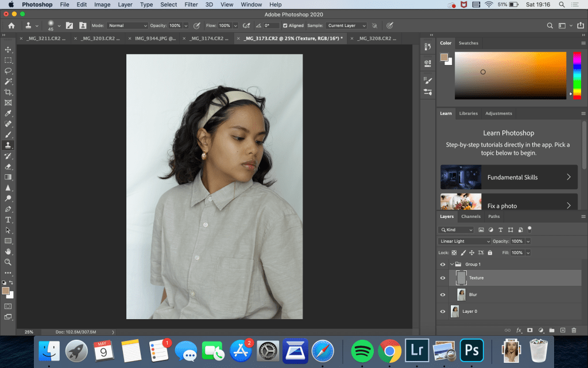Add a layer mask from Layers panel
Image resolution: width=588 pixels, height=368 pixels.
click(x=529, y=330)
